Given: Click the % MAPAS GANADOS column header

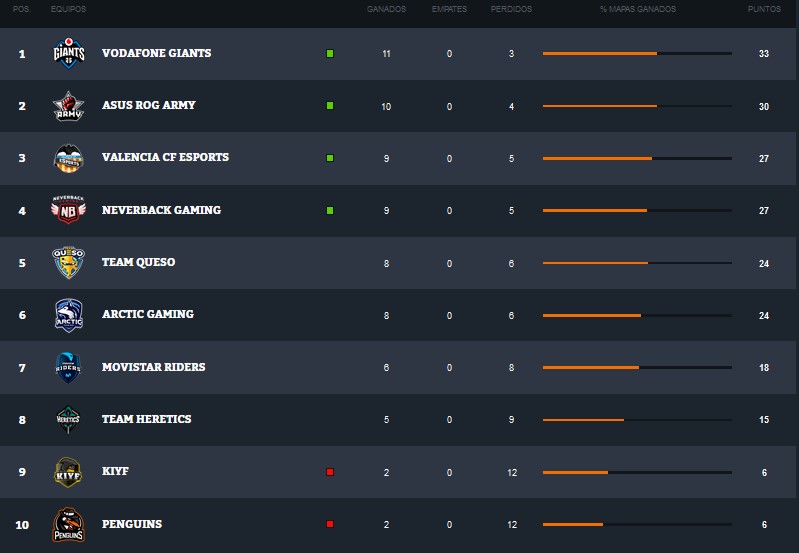Looking at the screenshot, I should pos(638,9).
